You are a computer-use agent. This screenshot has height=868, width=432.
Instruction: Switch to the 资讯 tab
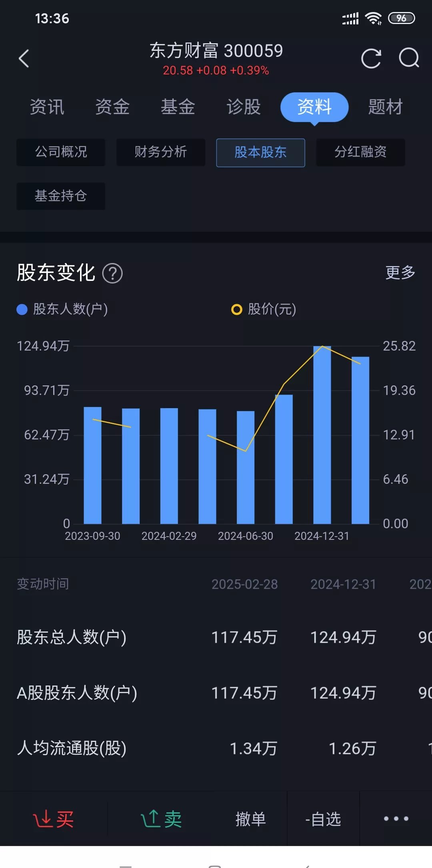[x=47, y=107]
